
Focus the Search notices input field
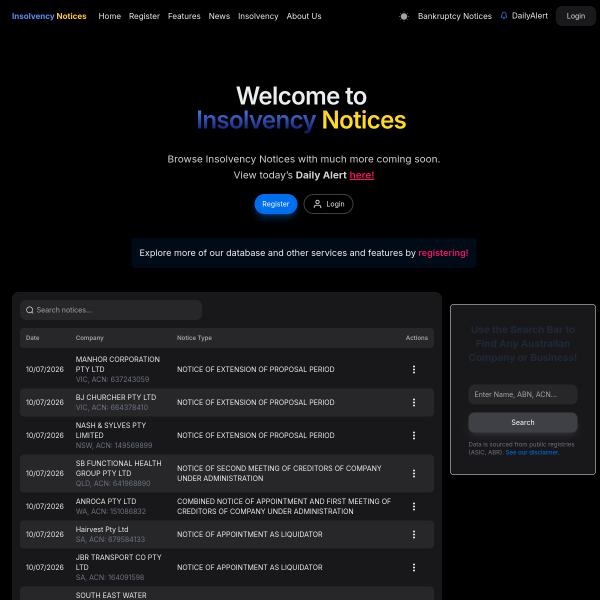tap(111, 310)
